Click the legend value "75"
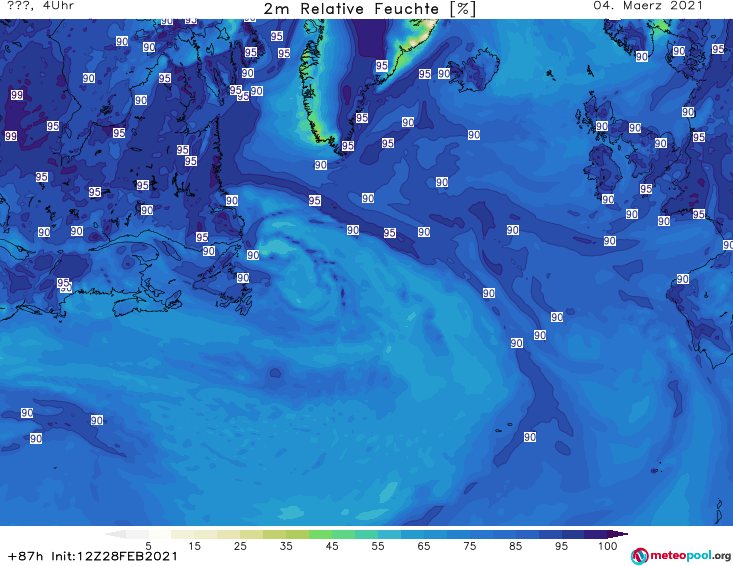This screenshot has width=733, height=566. 470,546
